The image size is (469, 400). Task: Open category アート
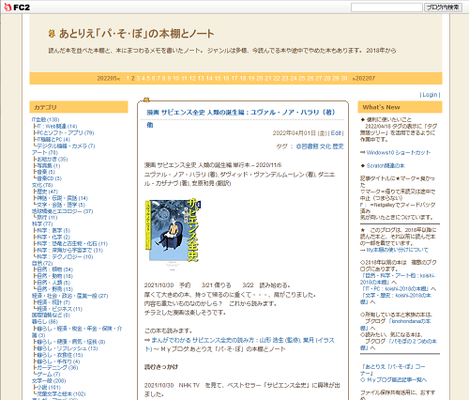[x=45, y=152]
